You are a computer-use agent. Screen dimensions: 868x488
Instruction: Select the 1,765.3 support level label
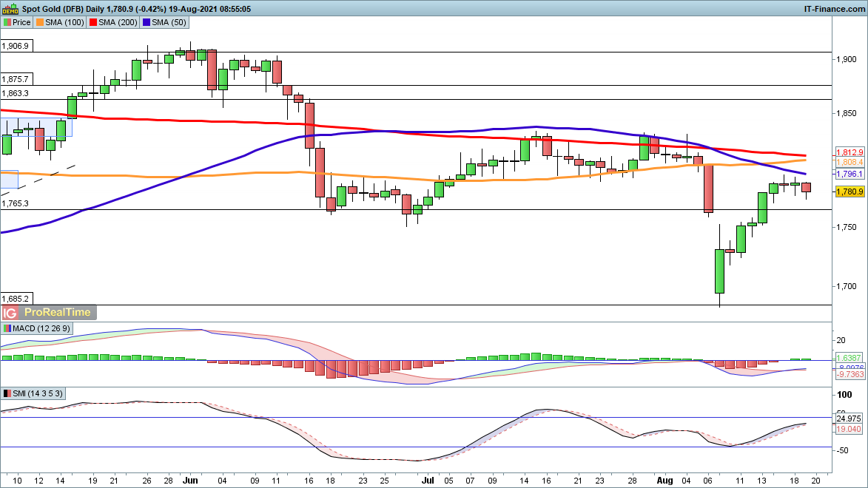(x=16, y=203)
